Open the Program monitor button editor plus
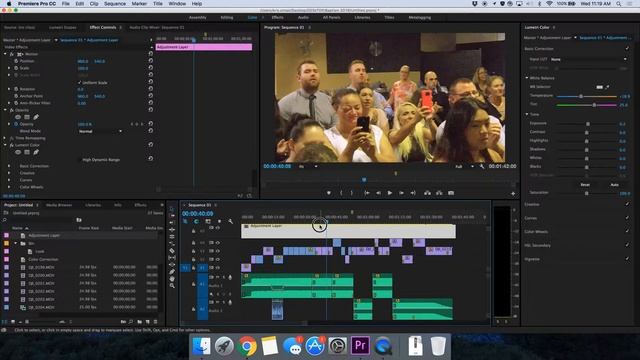640x360 pixels. click(x=513, y=193)
